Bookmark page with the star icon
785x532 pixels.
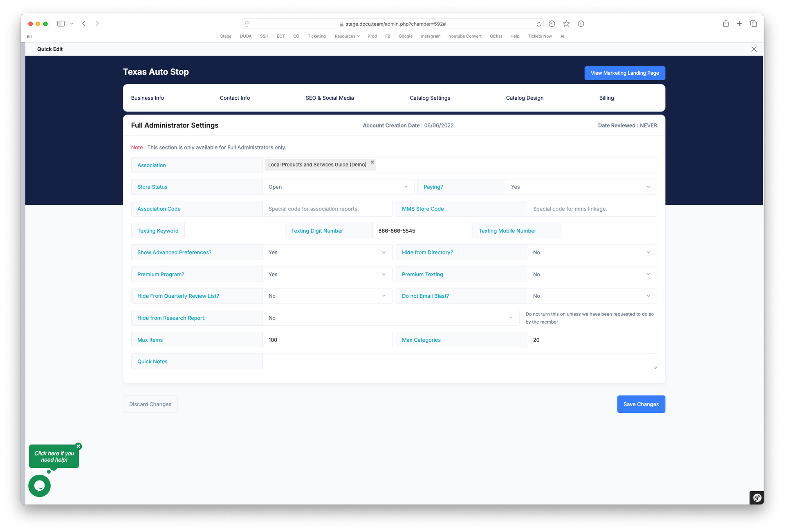[566, 24]
